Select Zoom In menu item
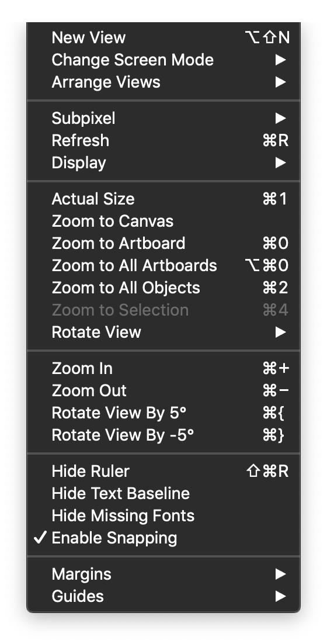Screen dimensions: 327x644 pyautogui.click(x=163, y=368)
